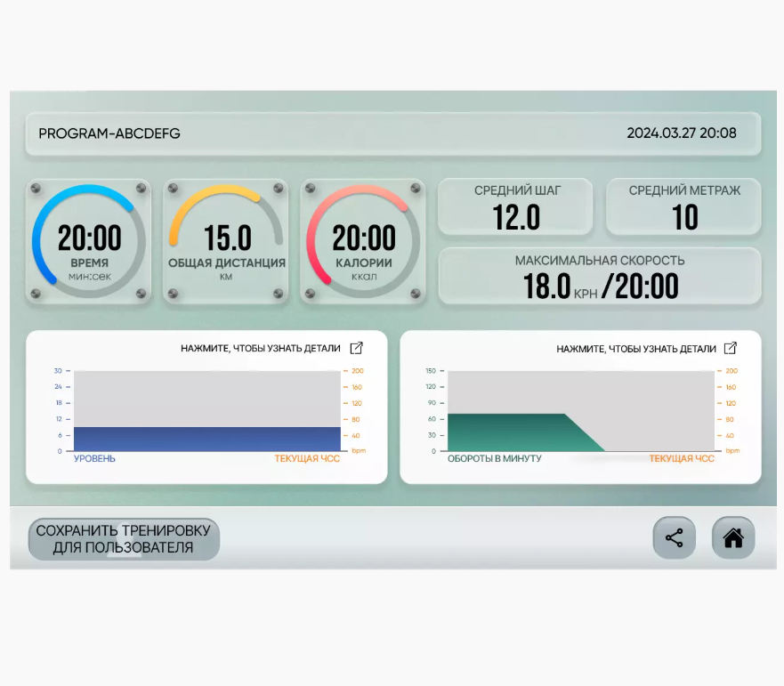
Task: Open details icon on level chart
Action: [356, 348]
